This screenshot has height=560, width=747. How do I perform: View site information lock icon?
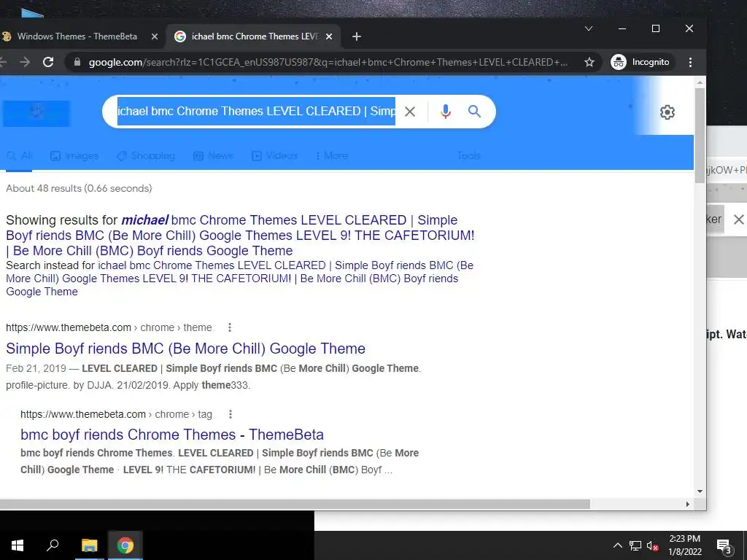[77, 63]
